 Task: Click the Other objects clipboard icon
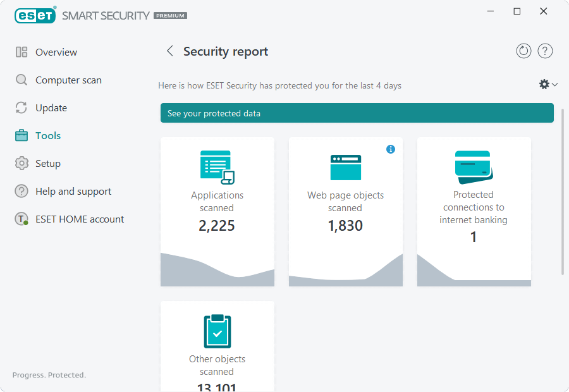point(217,331)
